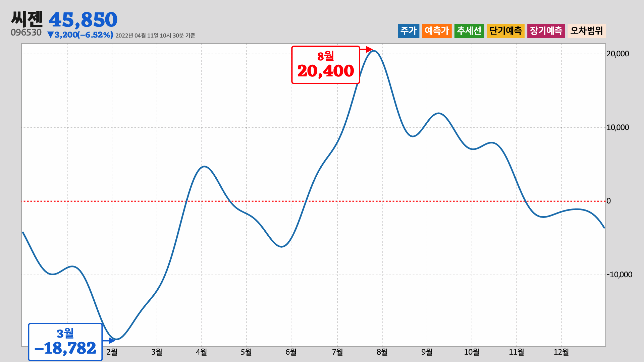The image size is (644, 362).
Task: Click the yellow 단기예측 legend tag
Action: pos(505,31)
